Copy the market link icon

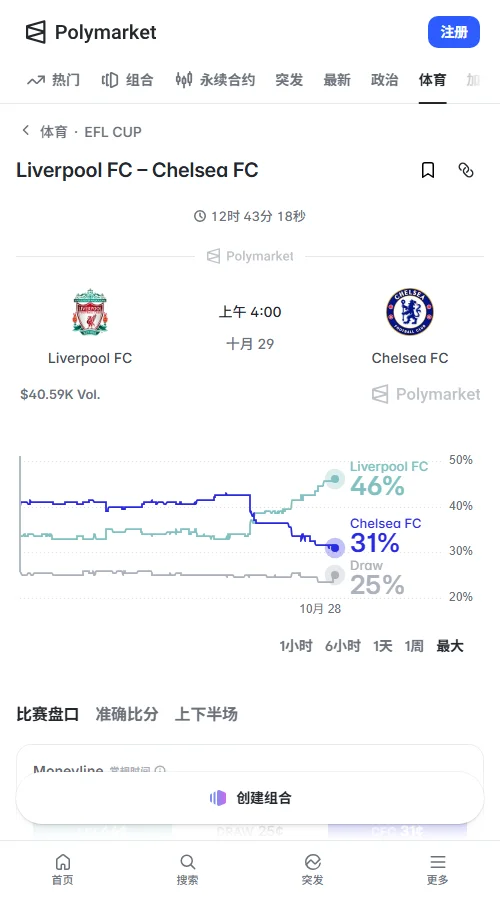pos(466,170)
